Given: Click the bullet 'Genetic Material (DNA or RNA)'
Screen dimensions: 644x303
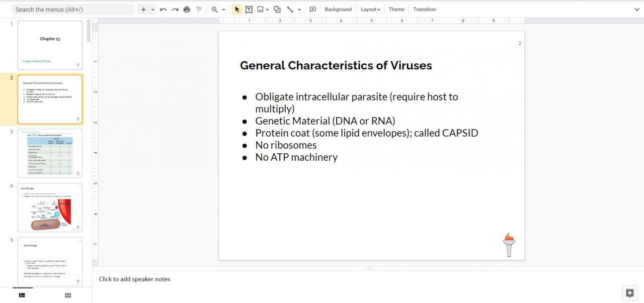Looking at the screenshot, I should click(325, 121).
